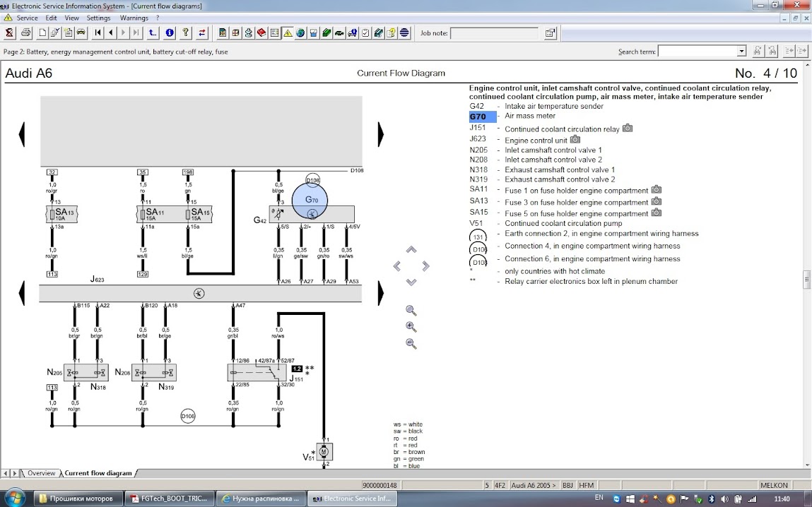The image size is (812, 507).
Task: Click the yellow warning triangle icon
Action: click(x=288, y=32)
